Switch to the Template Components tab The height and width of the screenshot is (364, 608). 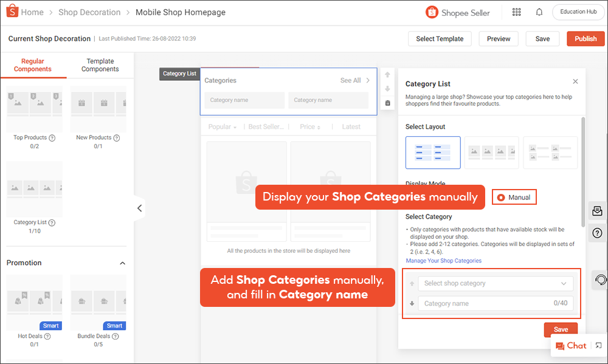click(100, 65)
